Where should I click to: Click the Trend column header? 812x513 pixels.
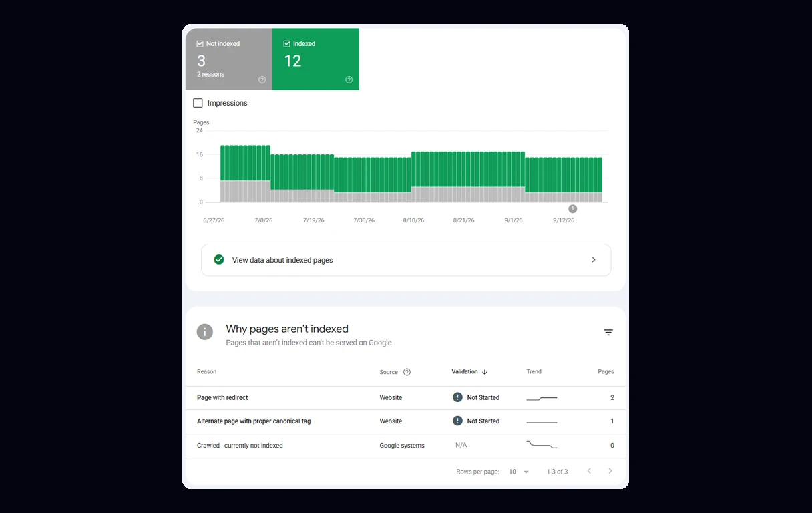534,371
